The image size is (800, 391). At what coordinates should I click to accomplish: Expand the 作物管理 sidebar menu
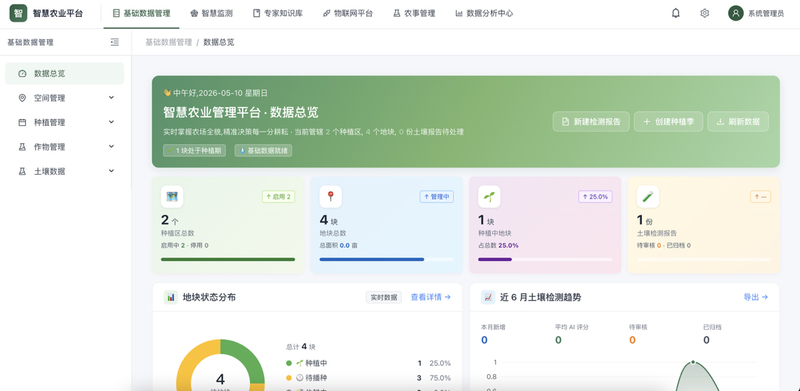(64, 147)
